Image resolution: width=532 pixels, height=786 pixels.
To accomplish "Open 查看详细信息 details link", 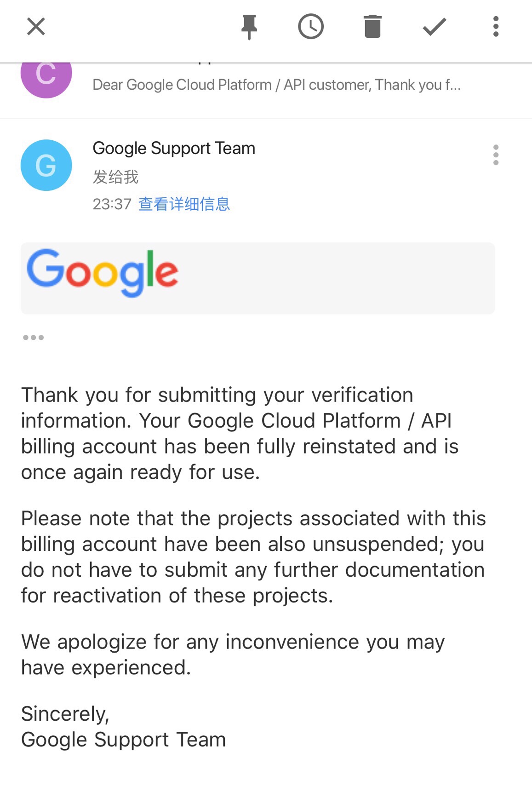I will point(184,204).
